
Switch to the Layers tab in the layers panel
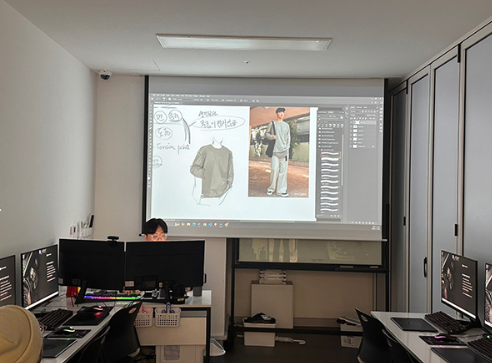coord(352,107)
